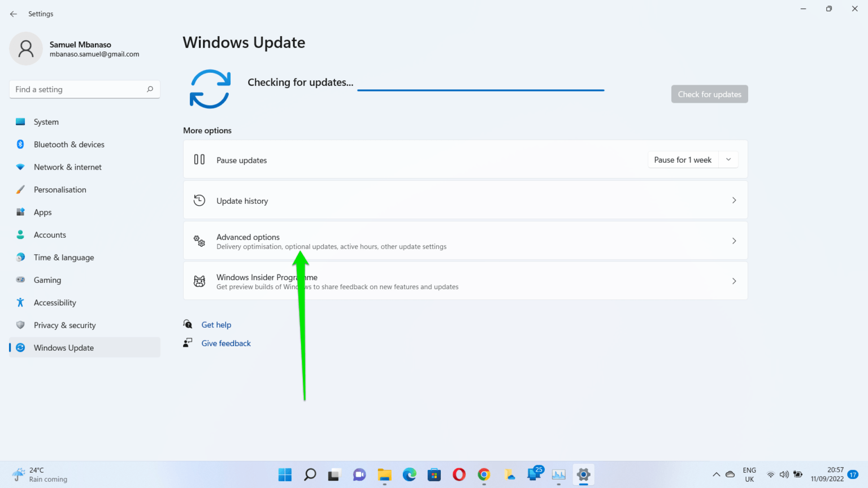Click the Find a setting search box
This screenshot has width=868, height=488.
click(84, 89)
